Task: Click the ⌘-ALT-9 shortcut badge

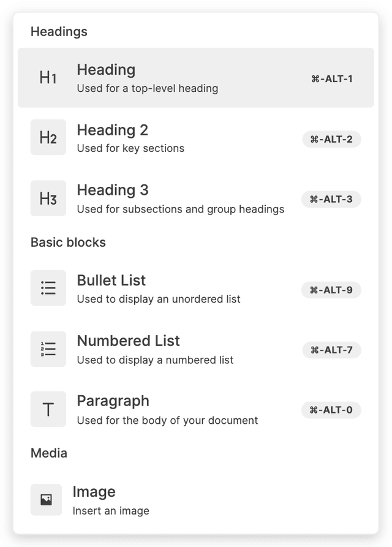Action: (331, 290)
